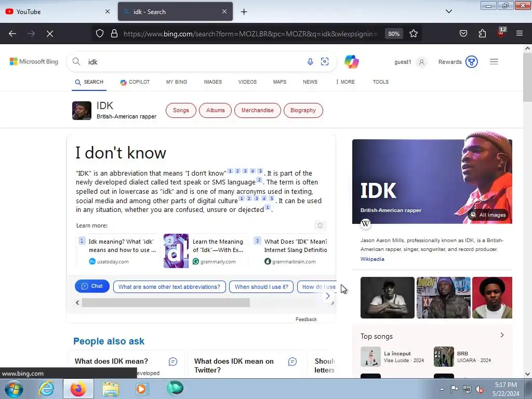The image size is (532, 399).
Task: Open the BRB song entry
Action: pyautogui.click(x=463, y=356)
